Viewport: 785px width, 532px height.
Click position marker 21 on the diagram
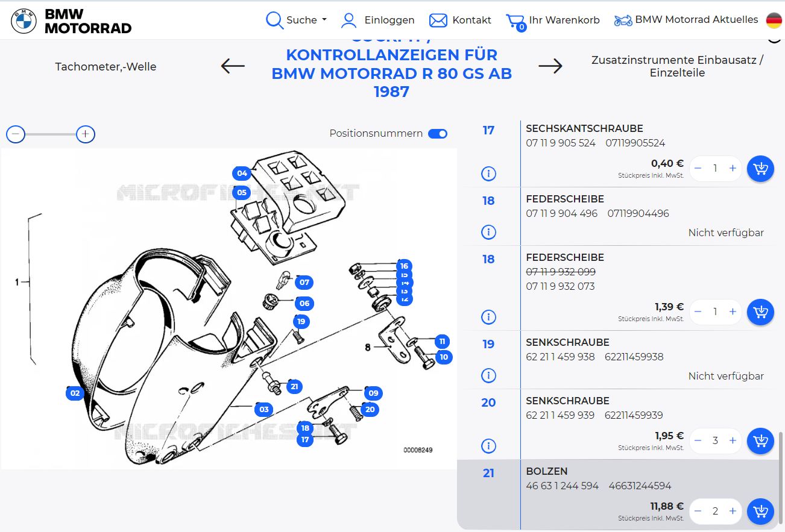coord(295,386)
